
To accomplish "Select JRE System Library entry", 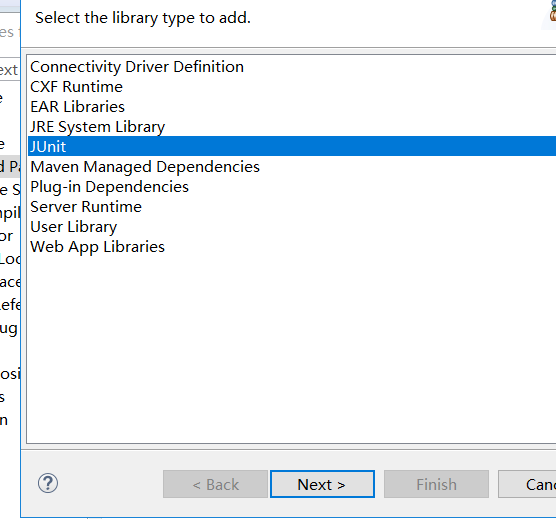I will [x=98, y=127].
